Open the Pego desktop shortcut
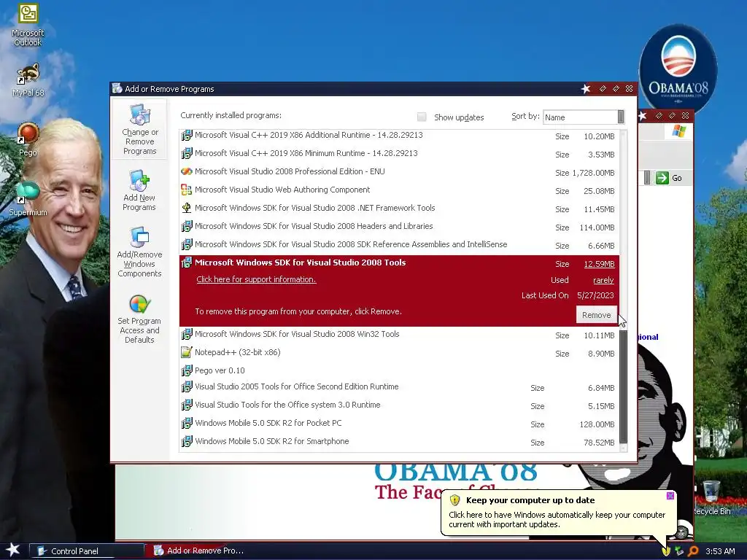Screen dimensions: 747x560 click(28, 139)
